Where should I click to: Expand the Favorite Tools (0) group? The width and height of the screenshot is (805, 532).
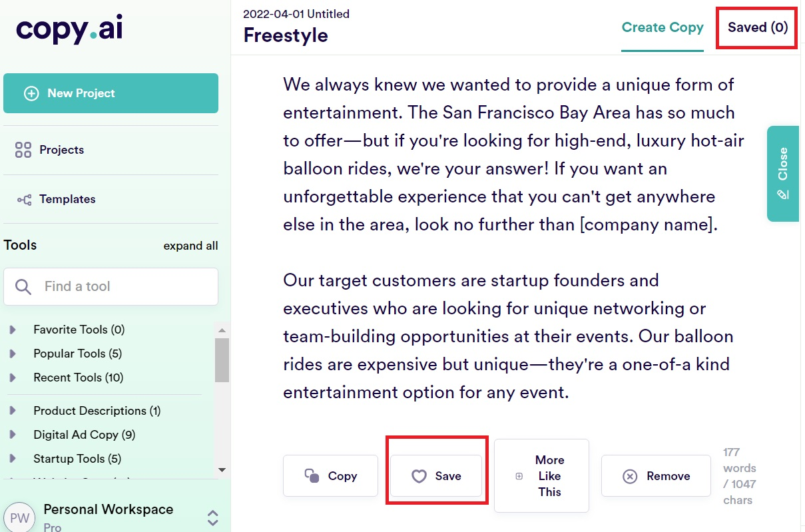pos(13,330)
